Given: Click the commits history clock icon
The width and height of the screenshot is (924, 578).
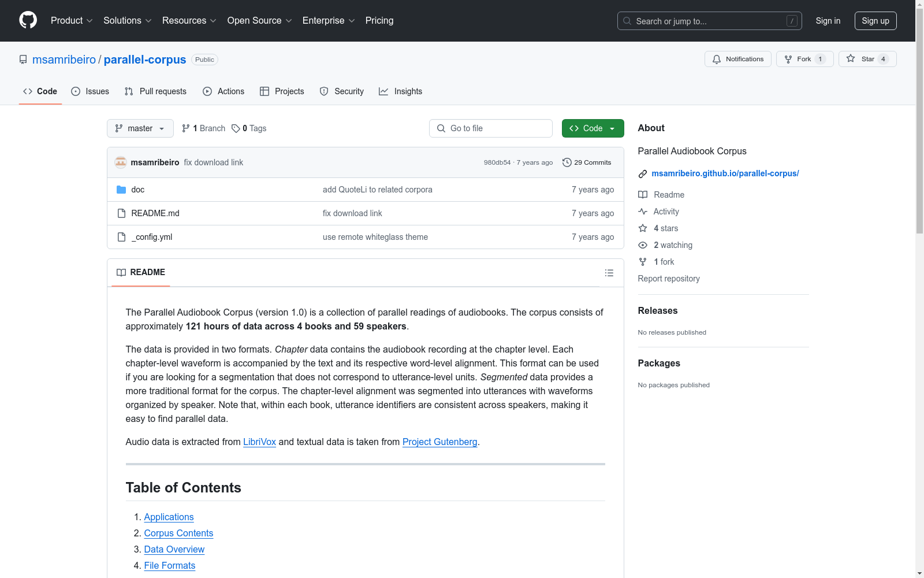Looking at the screenshot, I should pos(567,162).
